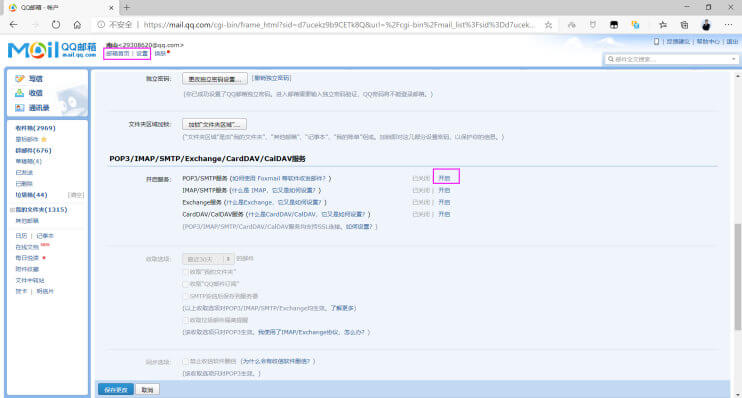The height and width of the screenshot is (398, 742).
Task: Go back to the previous page
Action: (13, 25)
